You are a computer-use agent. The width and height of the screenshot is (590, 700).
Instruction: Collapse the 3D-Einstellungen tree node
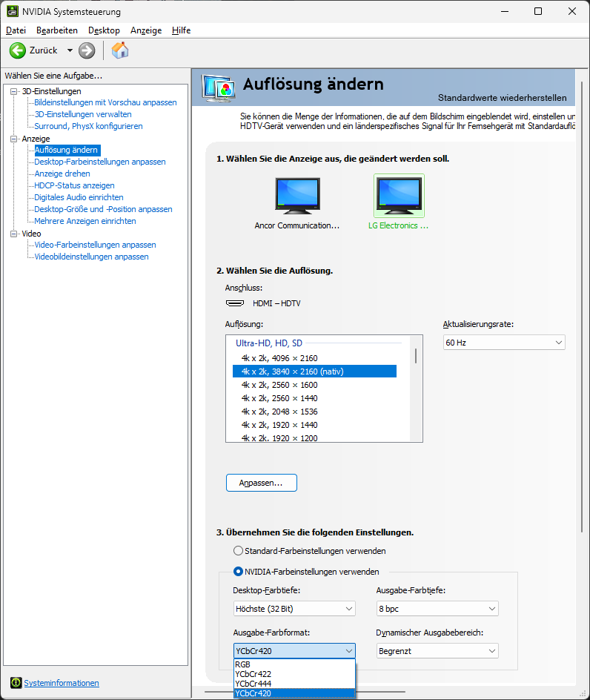(x=14, y=91)
